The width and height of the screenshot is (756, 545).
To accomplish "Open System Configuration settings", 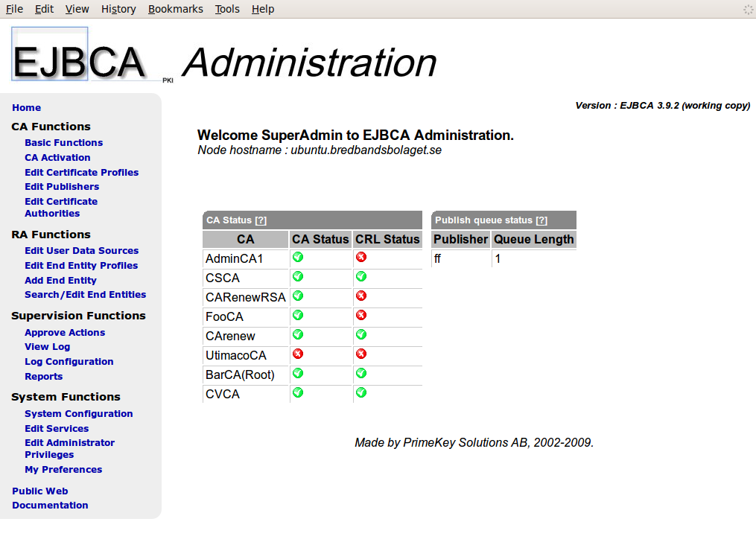I will [x=78, y=413].
